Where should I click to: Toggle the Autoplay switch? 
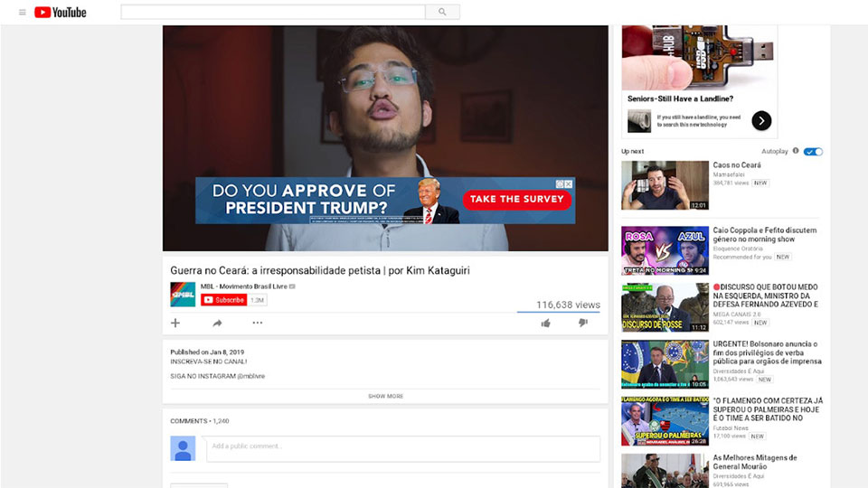point(813,152)
